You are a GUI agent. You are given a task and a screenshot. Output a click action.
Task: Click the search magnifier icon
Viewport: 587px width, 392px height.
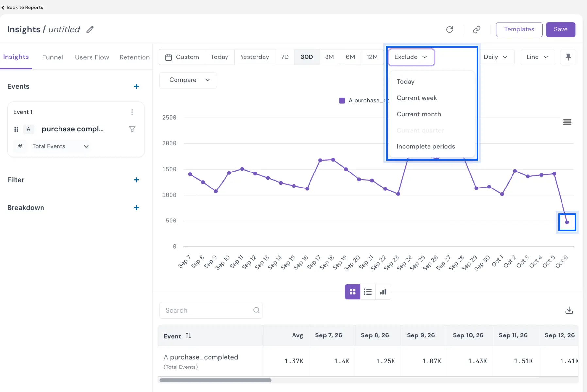coord(256,310)
